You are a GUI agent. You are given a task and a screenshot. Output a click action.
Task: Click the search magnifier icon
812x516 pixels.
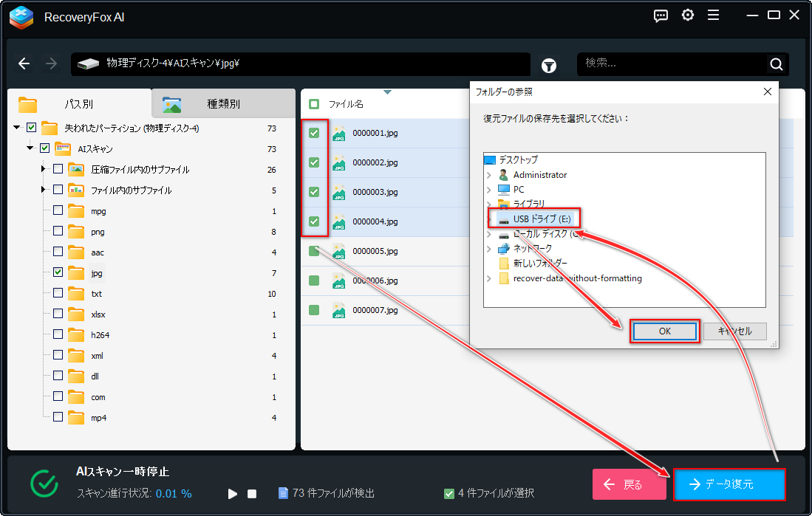click(777, 64)
